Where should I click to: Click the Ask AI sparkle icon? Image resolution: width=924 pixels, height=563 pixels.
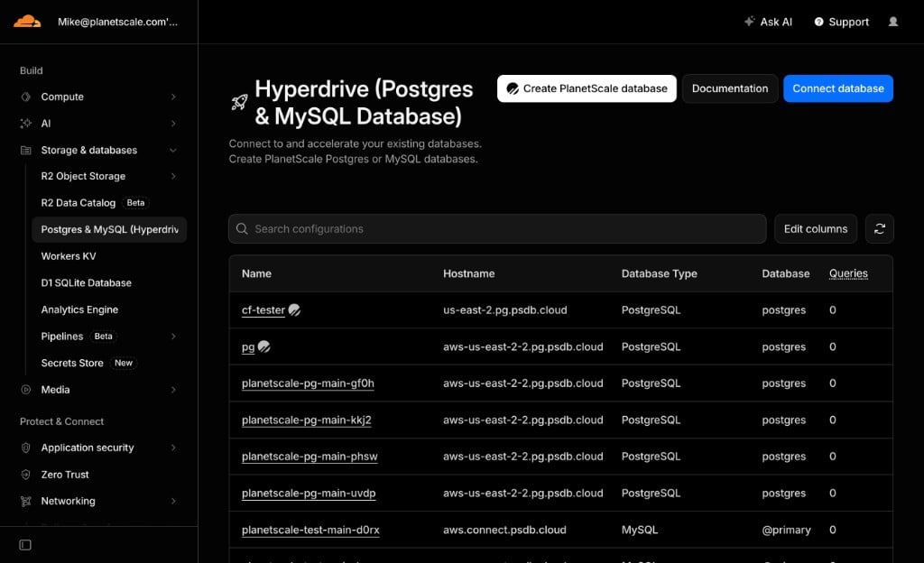pos(749,21)
